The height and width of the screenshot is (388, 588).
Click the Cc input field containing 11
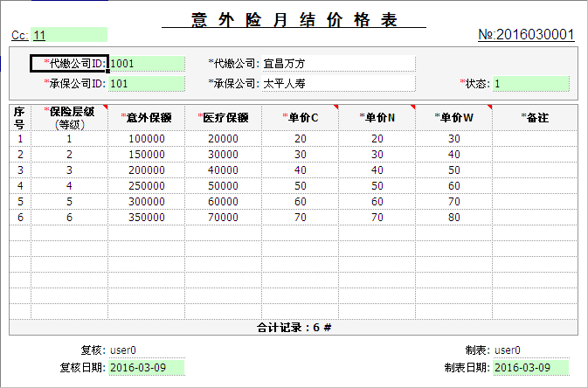(x=70, y=35)
